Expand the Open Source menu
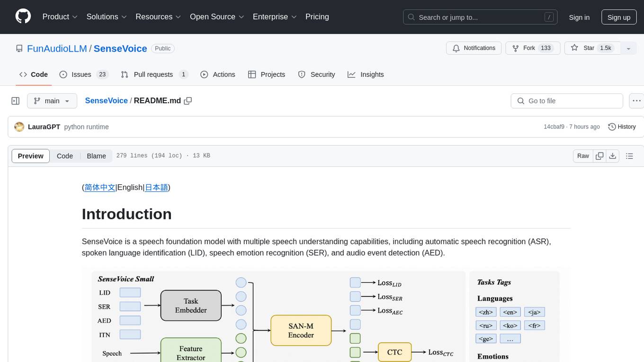Image resolution: width=644 pixels, height=362 pixels. 217,17
